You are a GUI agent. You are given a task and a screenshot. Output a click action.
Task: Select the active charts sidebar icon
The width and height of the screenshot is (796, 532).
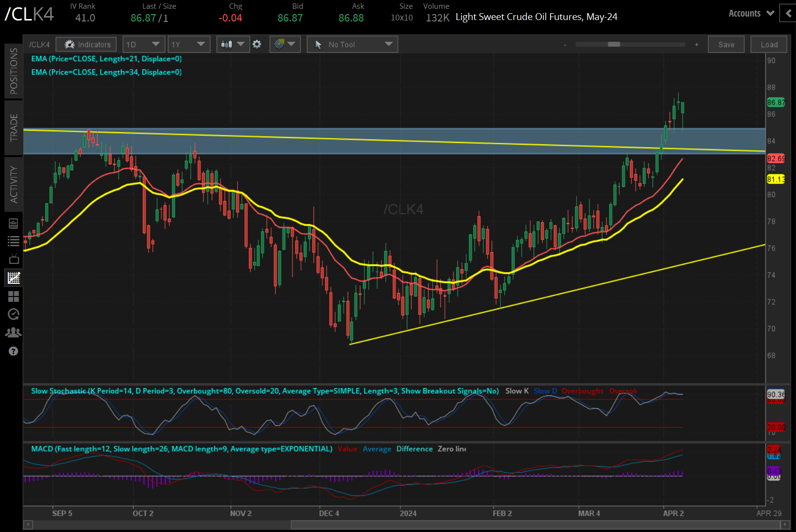14,278
